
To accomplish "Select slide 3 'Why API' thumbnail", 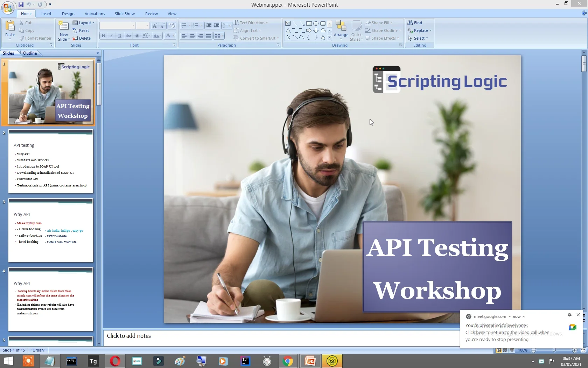I will [x=51, y=230].
